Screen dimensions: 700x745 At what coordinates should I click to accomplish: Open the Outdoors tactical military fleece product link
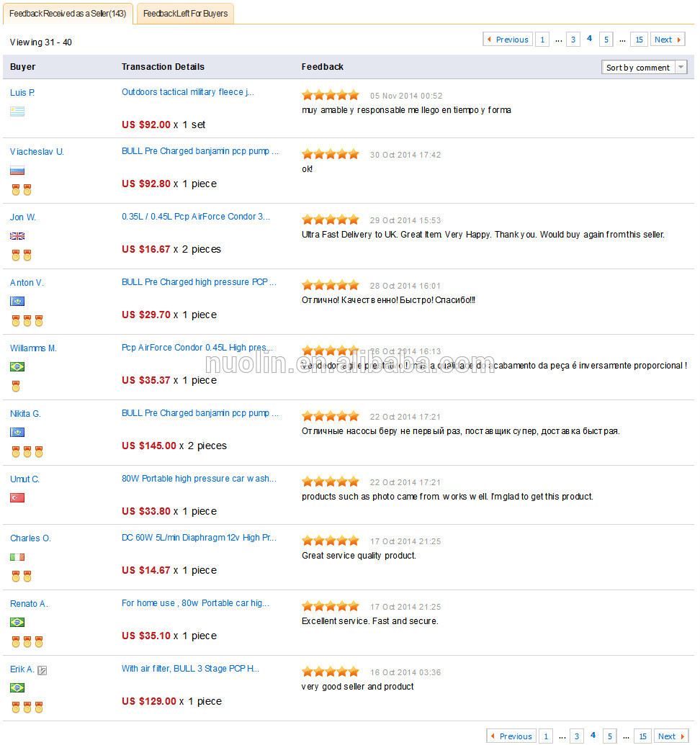pyautogui.click(x=187, y=92)
